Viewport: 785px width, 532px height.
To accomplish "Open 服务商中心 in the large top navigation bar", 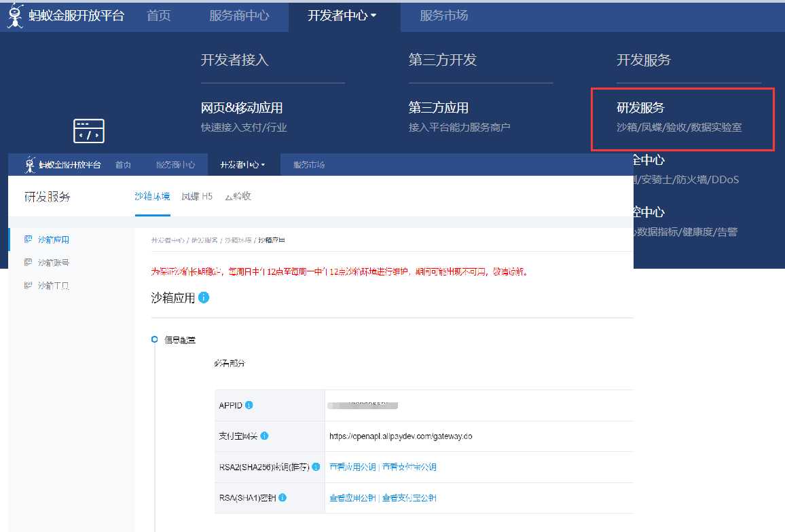I will coord(239,16).
